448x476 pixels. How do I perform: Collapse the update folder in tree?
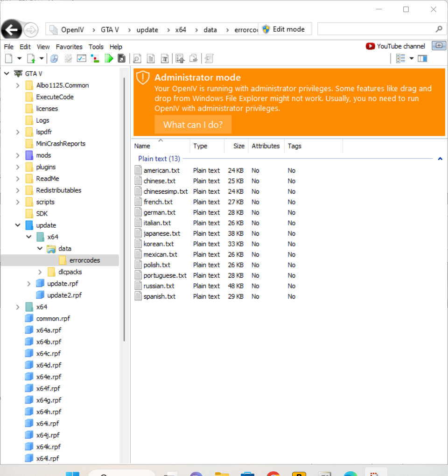18,225
